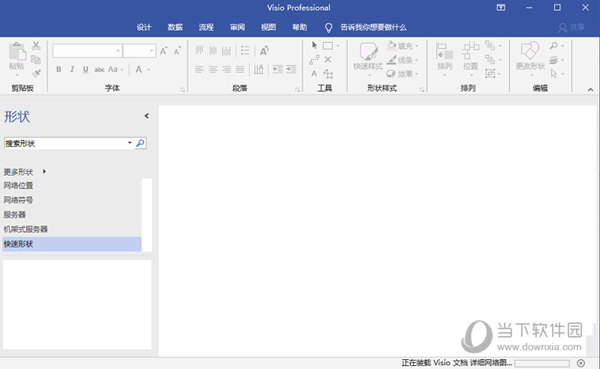This screenshot has height=369, width=600.
Task: Open the Line (线条) dropdown
Action: 403,60
